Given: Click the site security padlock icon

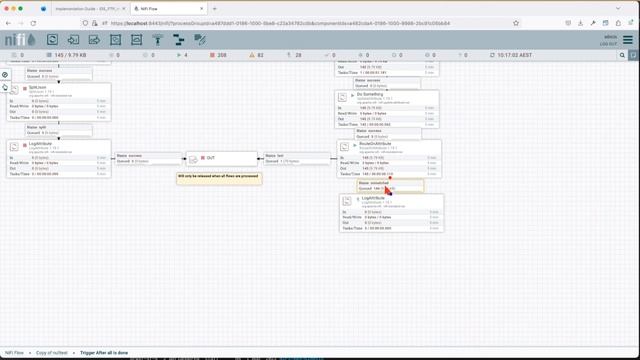Looking at the screenshot, I should [95, 23].
